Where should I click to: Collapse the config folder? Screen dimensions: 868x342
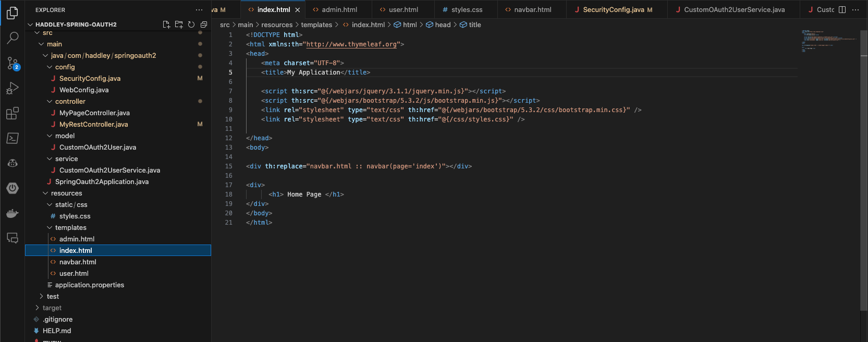65,67
